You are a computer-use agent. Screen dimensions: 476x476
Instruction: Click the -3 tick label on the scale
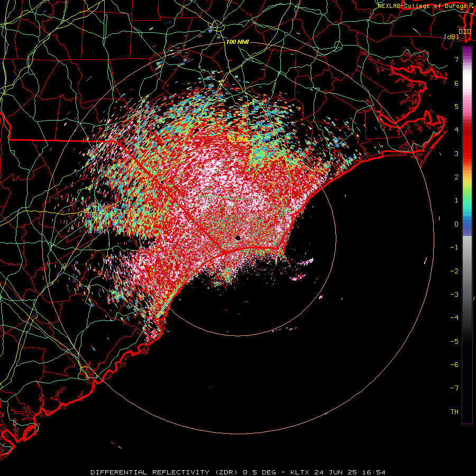[x=454, y=295]
